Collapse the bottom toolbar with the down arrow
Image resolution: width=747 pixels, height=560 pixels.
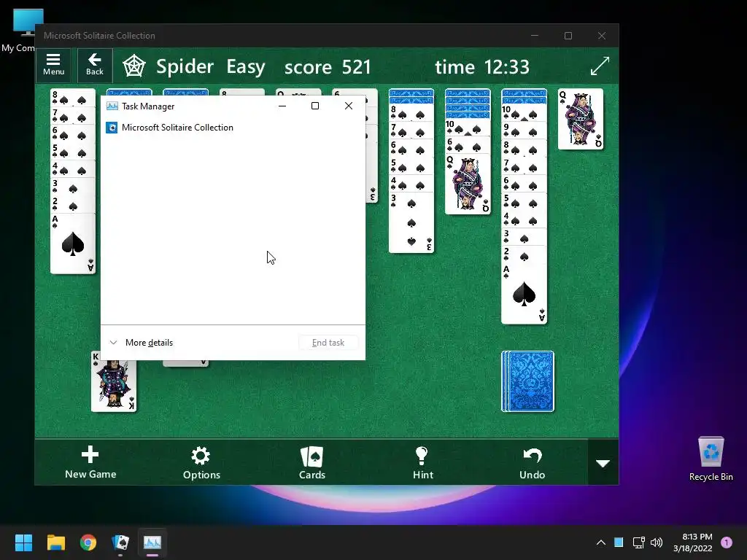[603, 462]
